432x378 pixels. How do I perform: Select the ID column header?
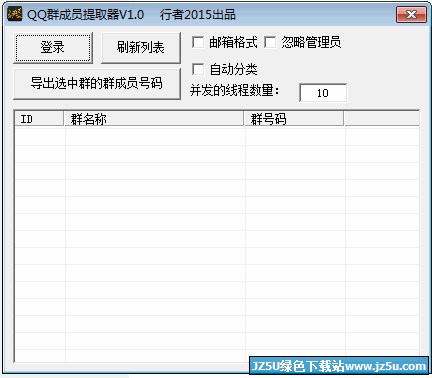click(x=39, y=119)
